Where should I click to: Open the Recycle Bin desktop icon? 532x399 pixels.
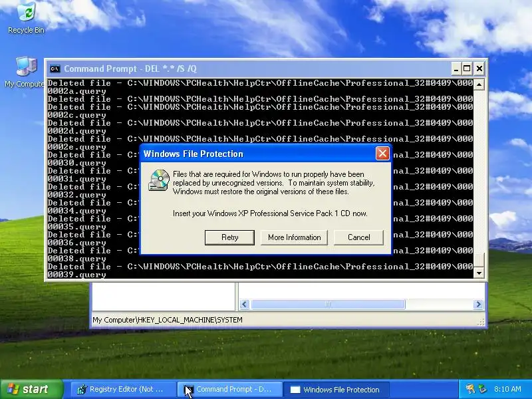(26, 18)
